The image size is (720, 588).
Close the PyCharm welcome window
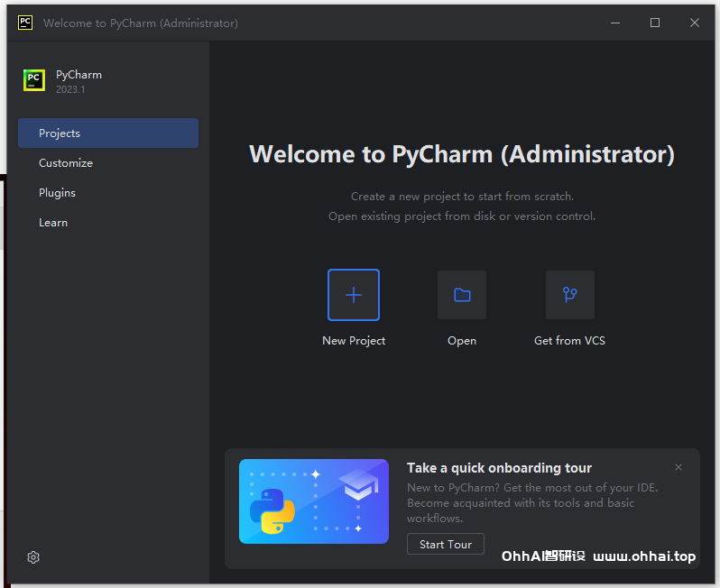tap(695, 23)
